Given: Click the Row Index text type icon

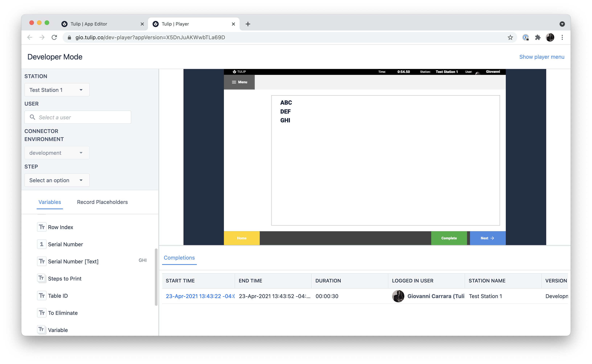Looking at the screenshot, I should (x=41, y=227).
